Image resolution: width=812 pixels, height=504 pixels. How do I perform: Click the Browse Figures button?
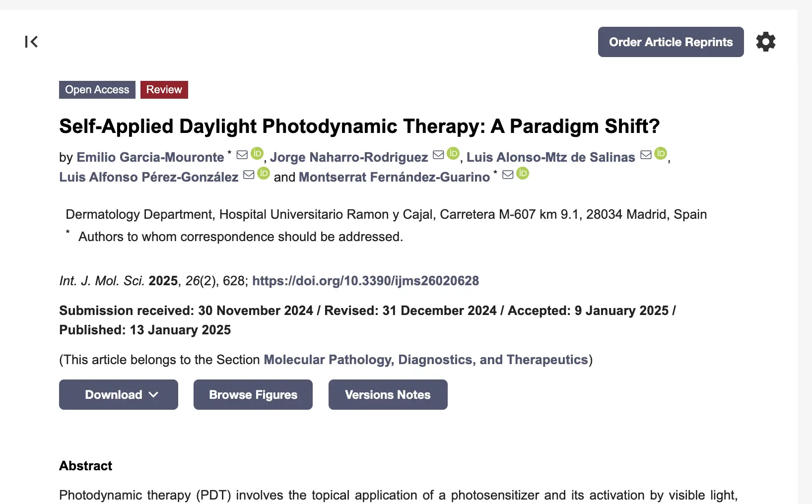253,395
